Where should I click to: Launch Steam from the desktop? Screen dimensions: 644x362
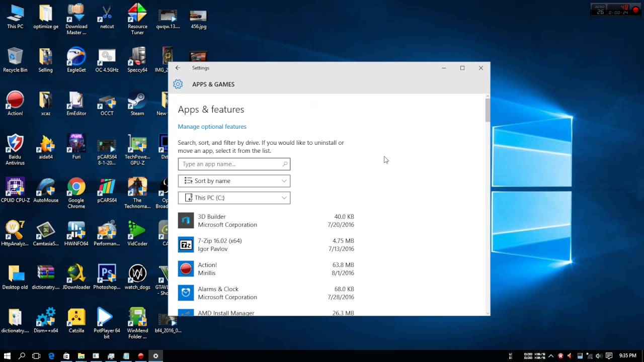[x=137, y=101]
